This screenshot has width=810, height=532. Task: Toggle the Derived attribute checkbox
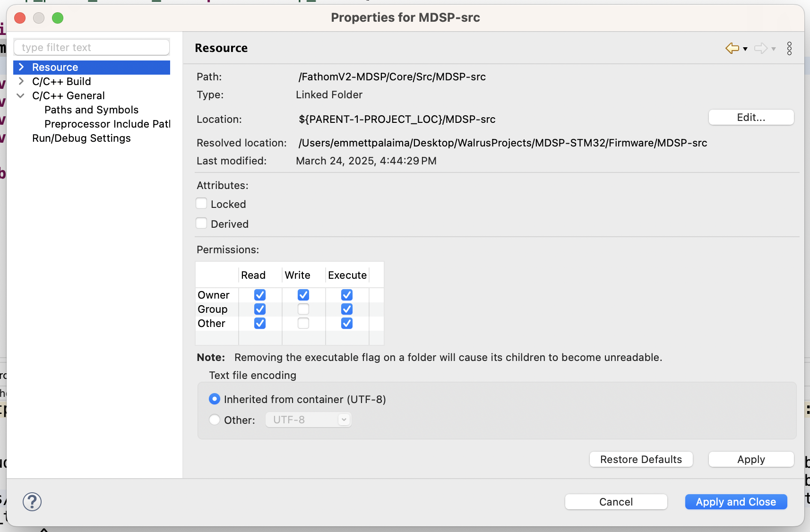pos(202,223)
